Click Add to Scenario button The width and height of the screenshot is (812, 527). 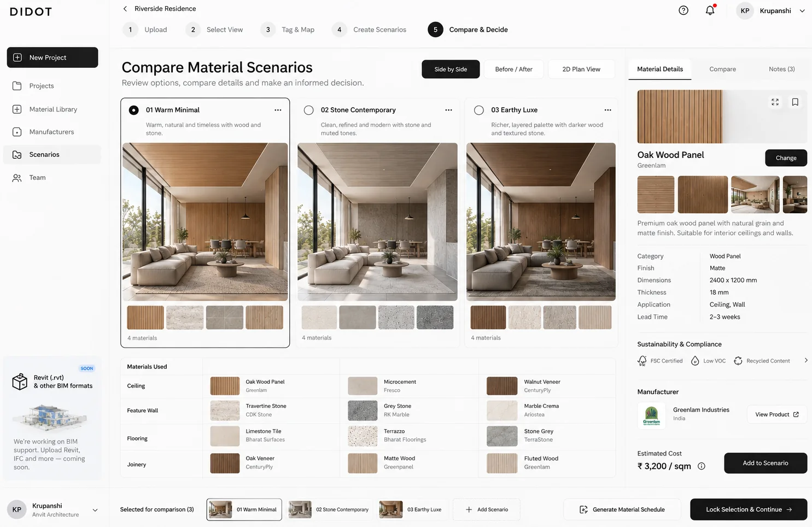tap(765, 463)
